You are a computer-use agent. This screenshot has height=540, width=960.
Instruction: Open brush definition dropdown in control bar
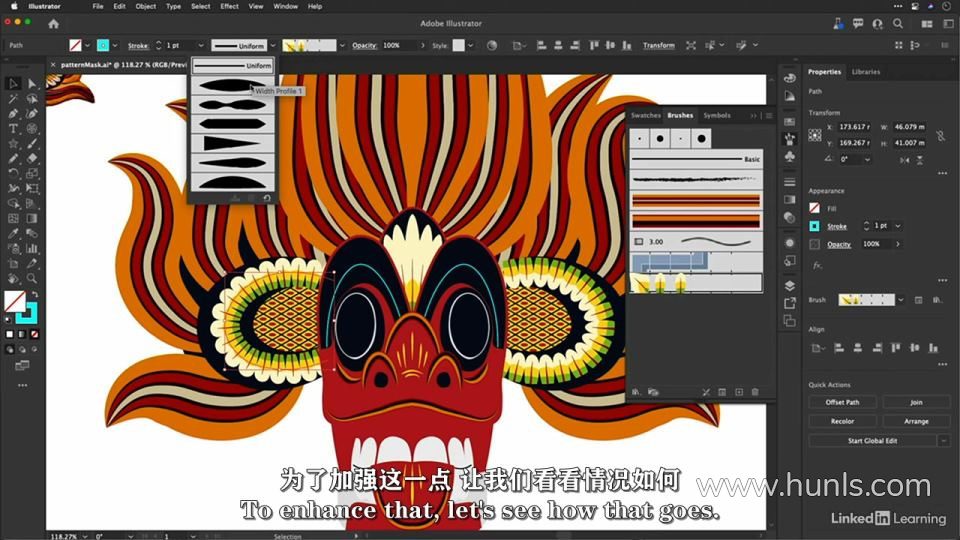point(342,45)
